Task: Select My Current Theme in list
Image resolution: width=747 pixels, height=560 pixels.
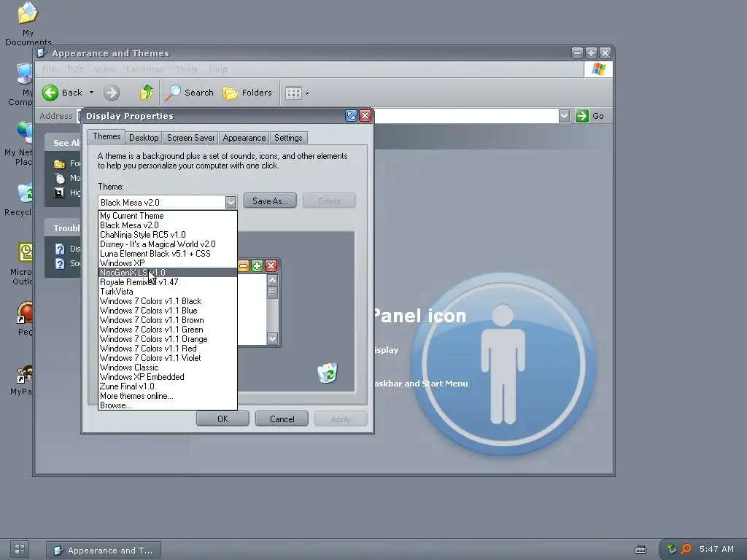Action: pyautogui.click(x=168, y=216)
